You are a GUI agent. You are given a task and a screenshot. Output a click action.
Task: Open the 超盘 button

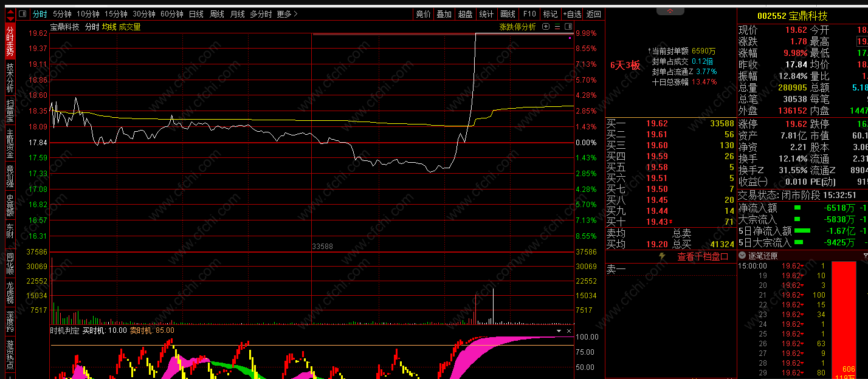[465, 14]
